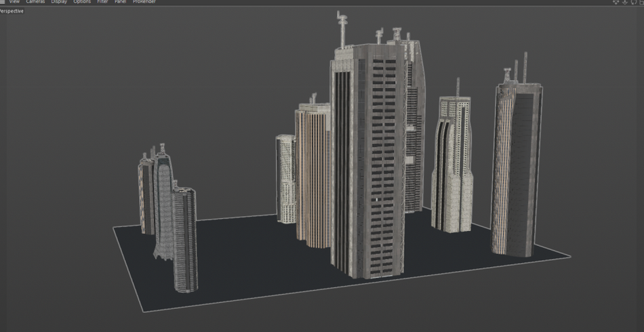Open the viewport Options menu
The width and height of the screenshot is (644, 332).
coord(82,1)
